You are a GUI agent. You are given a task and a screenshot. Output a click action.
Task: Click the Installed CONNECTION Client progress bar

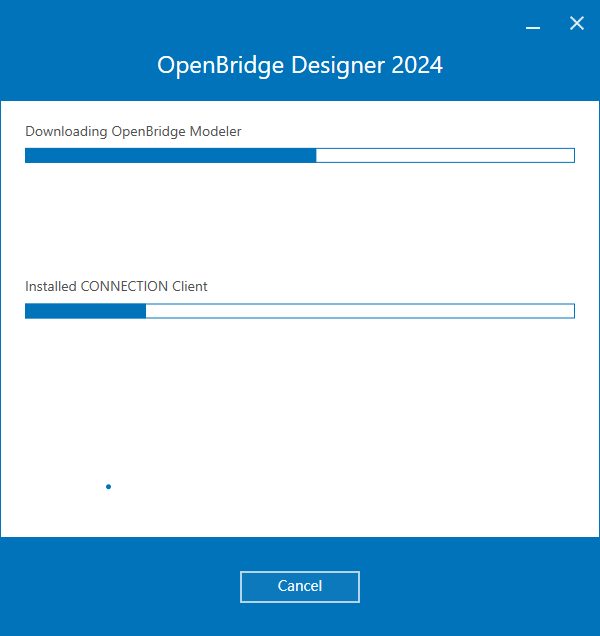(x=300, y=311)
